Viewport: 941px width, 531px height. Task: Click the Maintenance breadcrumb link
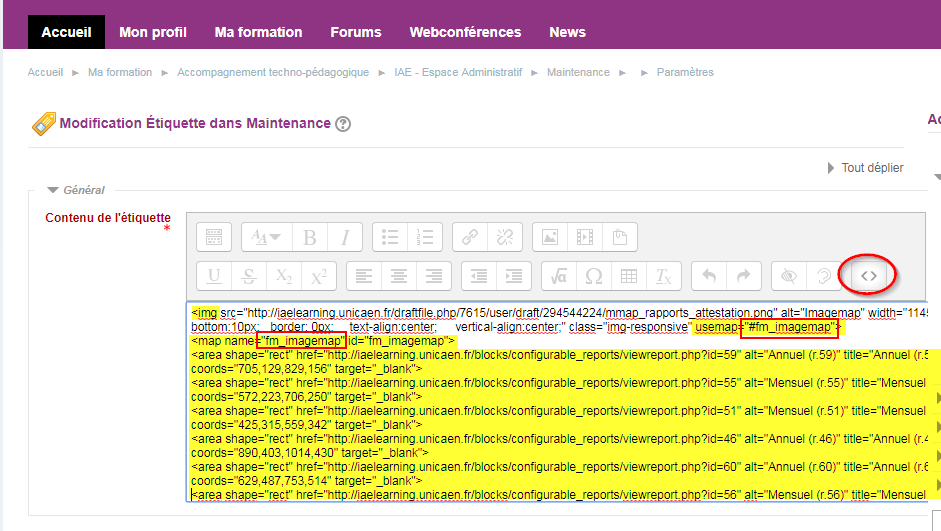point(578,73)
